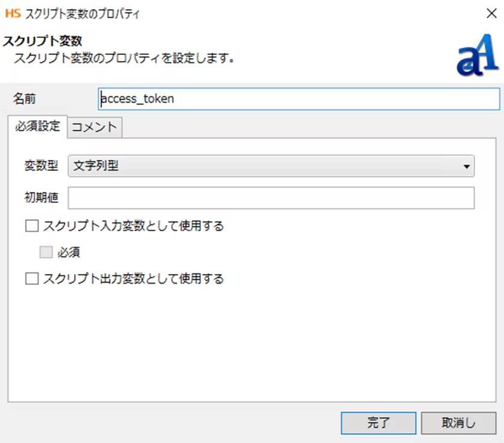Toggle the 必須 checkbox
Viewport: 504px width, 443px height.
coord(46,253)
